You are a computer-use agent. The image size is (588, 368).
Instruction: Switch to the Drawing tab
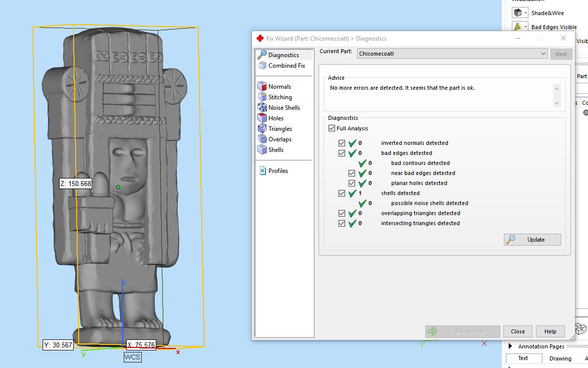pyautogui.click(x=560, y=358)
